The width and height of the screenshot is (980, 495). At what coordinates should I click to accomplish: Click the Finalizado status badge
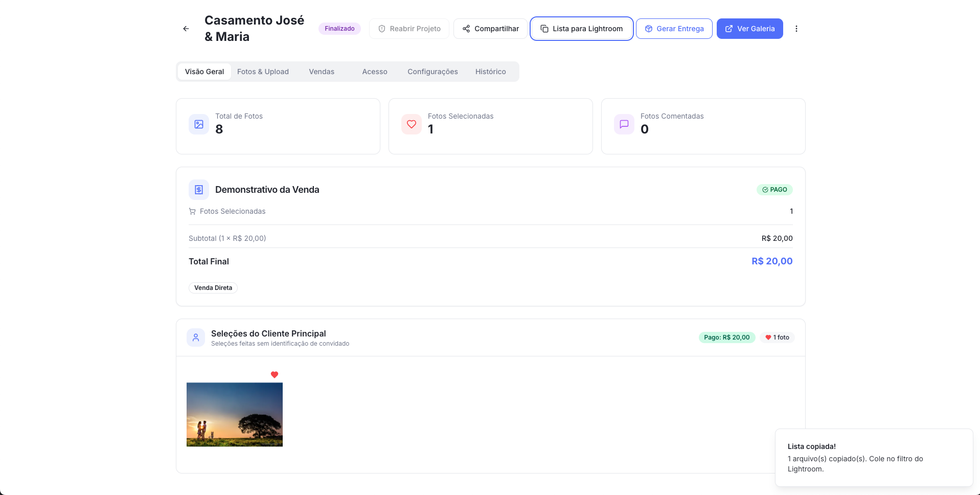pyautogui.click(x=339, y=29)
